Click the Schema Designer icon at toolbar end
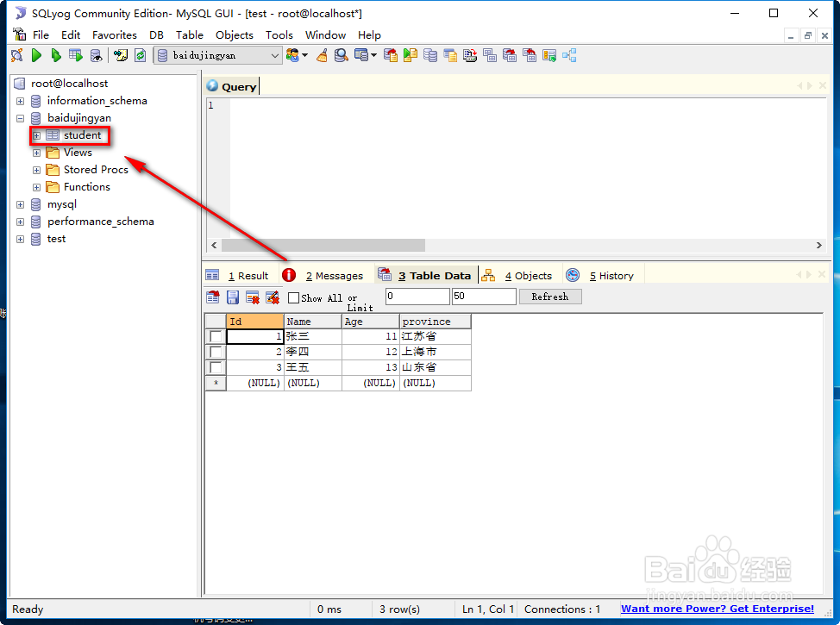 pos(569,55)
